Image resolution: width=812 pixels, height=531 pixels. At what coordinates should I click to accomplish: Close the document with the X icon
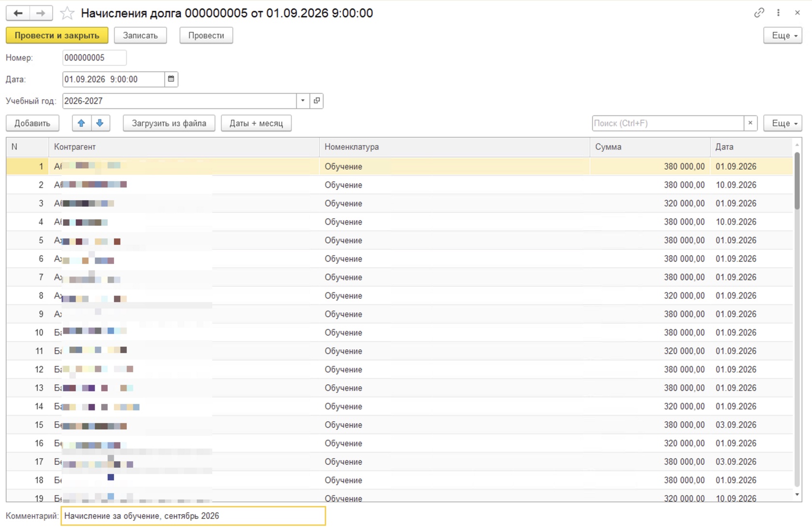pyautogui.click(x=797, y=13)
